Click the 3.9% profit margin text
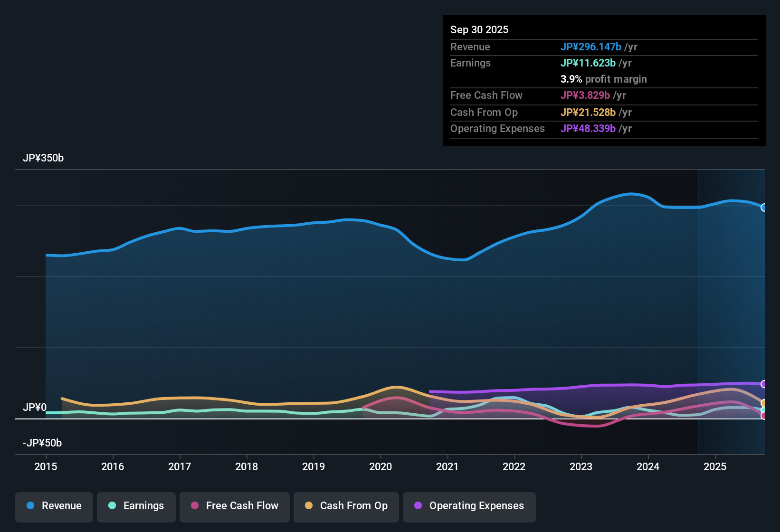The image size is (780, 532). click(603, 79)
